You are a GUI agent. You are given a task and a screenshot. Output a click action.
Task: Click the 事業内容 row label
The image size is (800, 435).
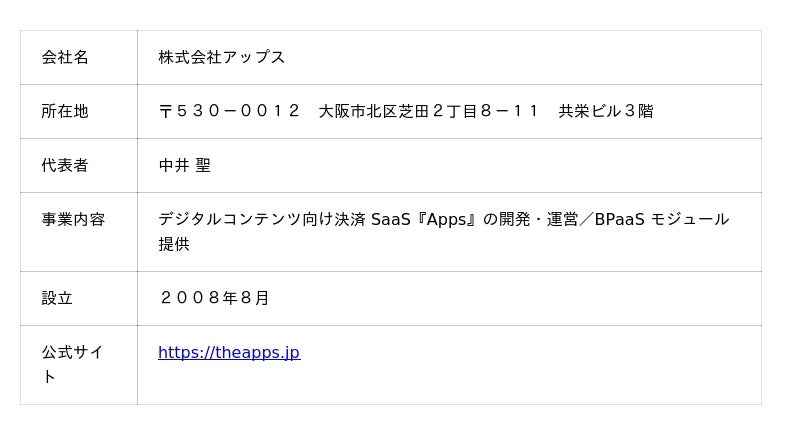point(73,219)
